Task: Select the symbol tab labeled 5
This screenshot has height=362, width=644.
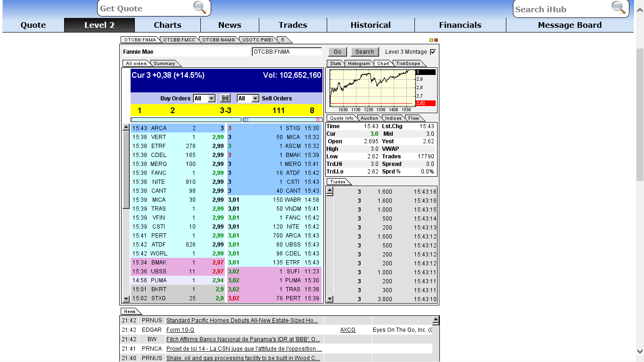Action: [283, 40]
